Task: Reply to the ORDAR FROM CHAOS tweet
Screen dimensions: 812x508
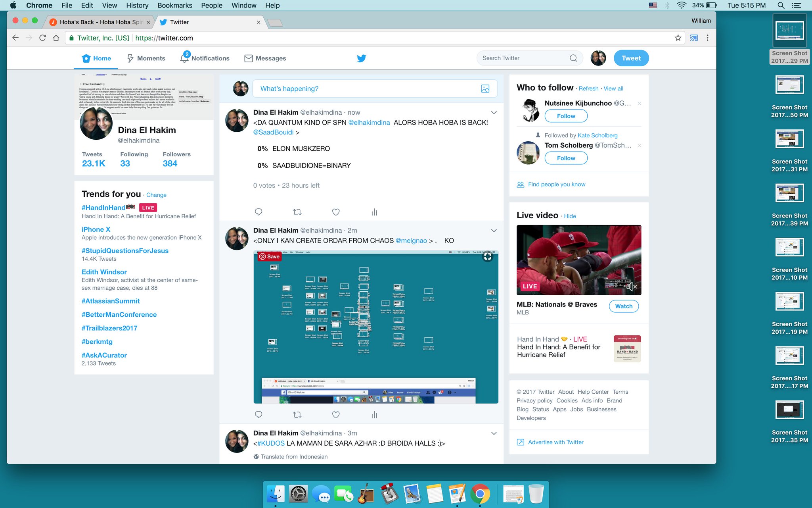Action: [259, 415]
